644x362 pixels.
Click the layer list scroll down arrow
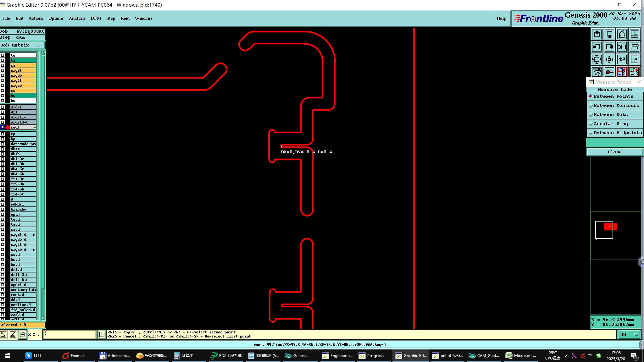pos(43,318)
